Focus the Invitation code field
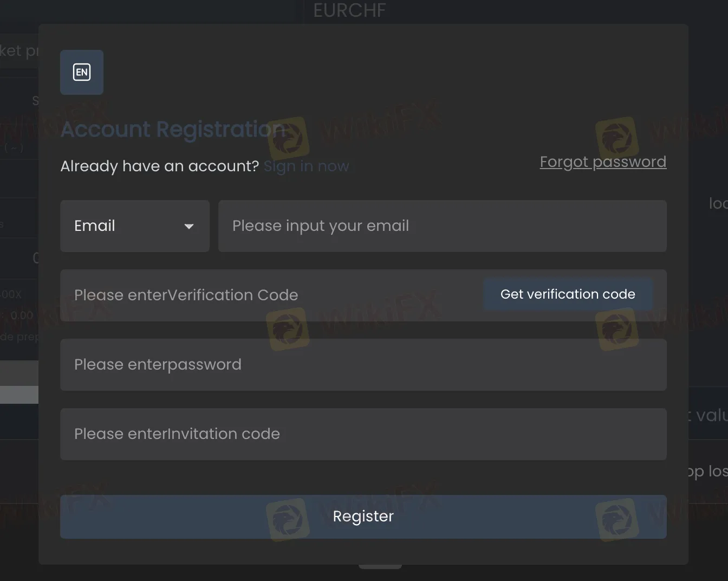This screenshot has height=581, width=728. pyautogui.click(x=363, y=434)
